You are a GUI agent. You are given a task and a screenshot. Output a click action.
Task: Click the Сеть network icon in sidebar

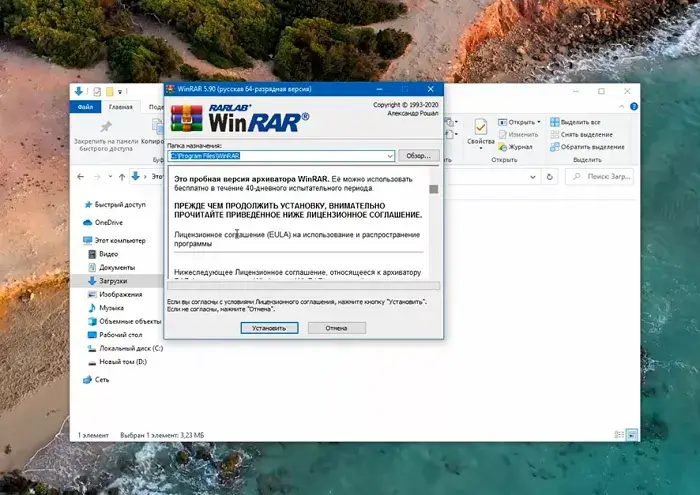pyautogui.click(x=88, y=380)
